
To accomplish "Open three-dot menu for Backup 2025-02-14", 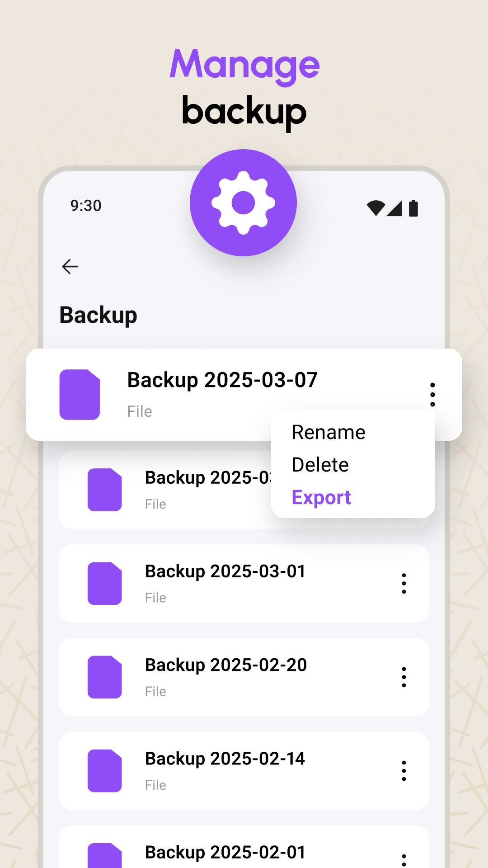I will click(x=404, y=771).
